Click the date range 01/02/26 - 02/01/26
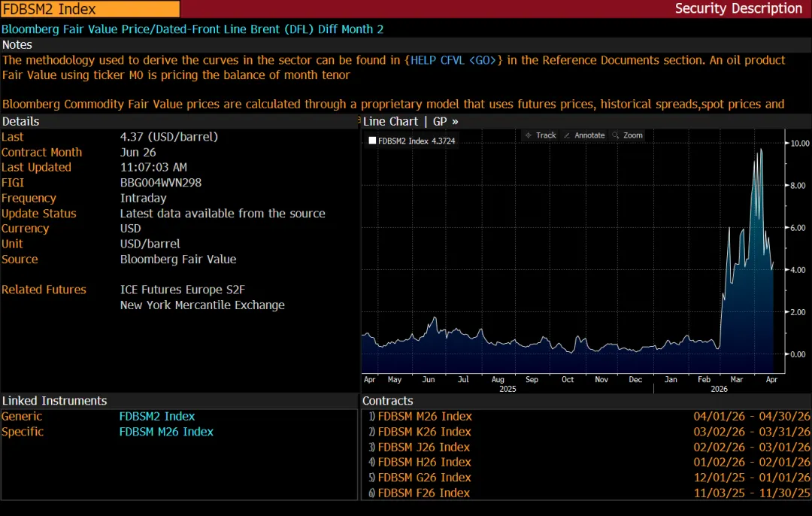 point(752,462)
